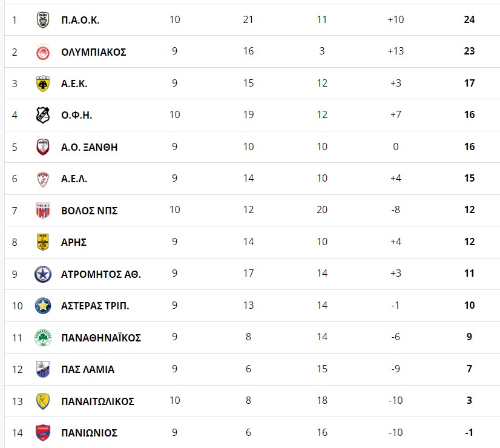This screenshot has height=448, width=500.
Task: Select the ΠΑΝΑΙΤΩΛΙΚΟΣ team name
Action: point(97,401)
